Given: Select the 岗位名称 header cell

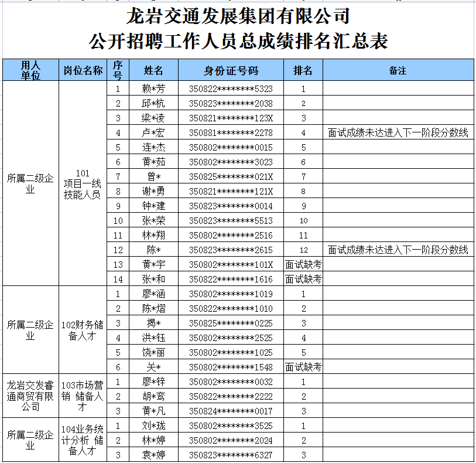Looking at the screenshot, I should (x=83, y=70).
